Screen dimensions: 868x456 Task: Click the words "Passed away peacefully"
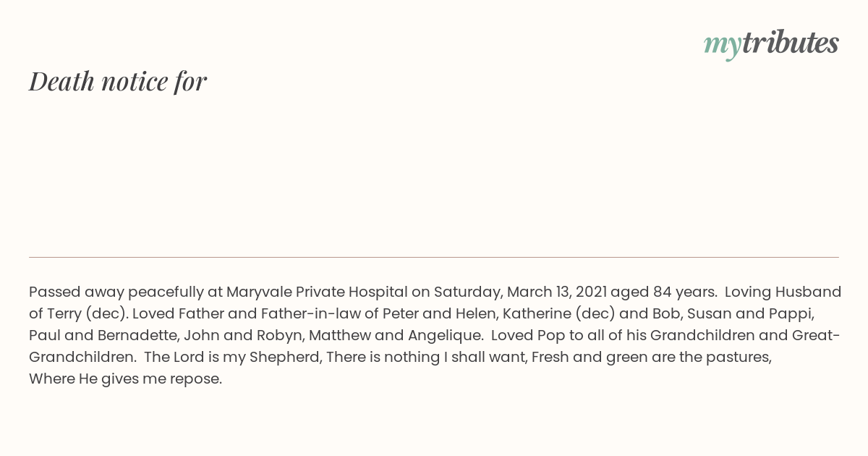116,292
